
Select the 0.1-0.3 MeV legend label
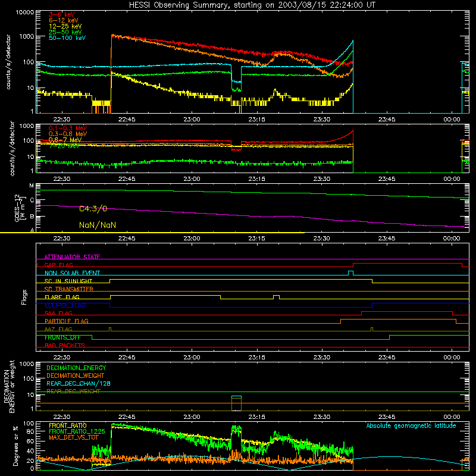(68, 128)
